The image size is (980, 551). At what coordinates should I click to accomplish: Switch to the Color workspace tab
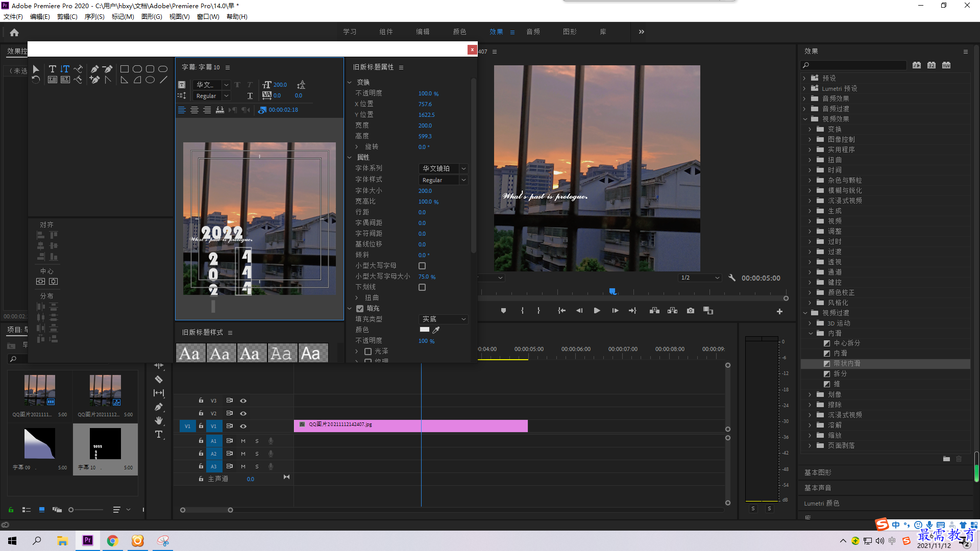coord(459,32)
